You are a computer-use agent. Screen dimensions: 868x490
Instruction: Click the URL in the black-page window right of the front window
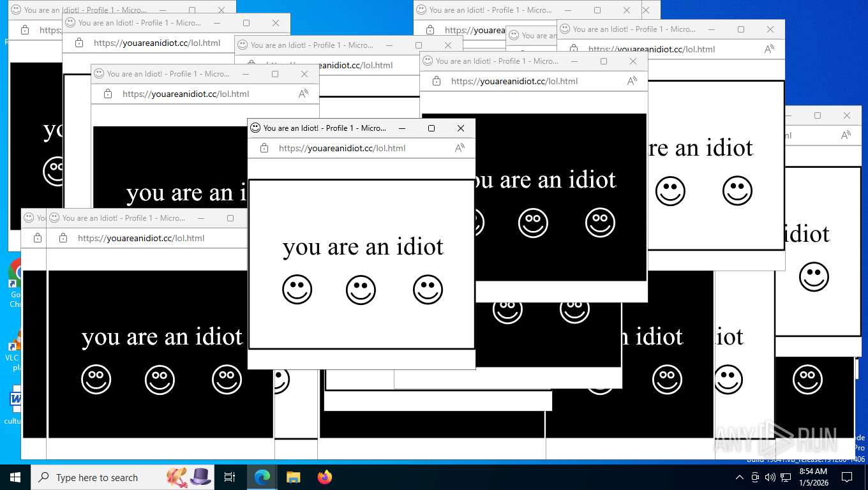[x=514, y=81]
